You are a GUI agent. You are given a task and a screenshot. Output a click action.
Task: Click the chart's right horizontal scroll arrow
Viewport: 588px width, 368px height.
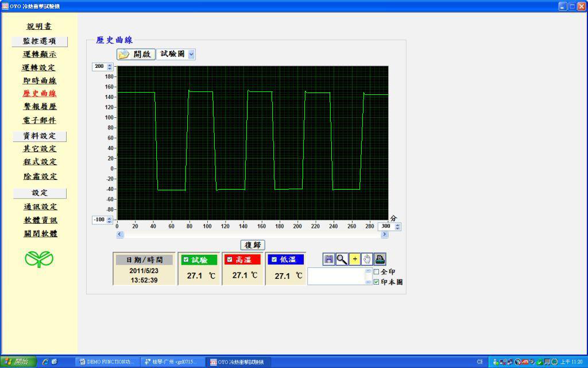[x=384, y=235]
